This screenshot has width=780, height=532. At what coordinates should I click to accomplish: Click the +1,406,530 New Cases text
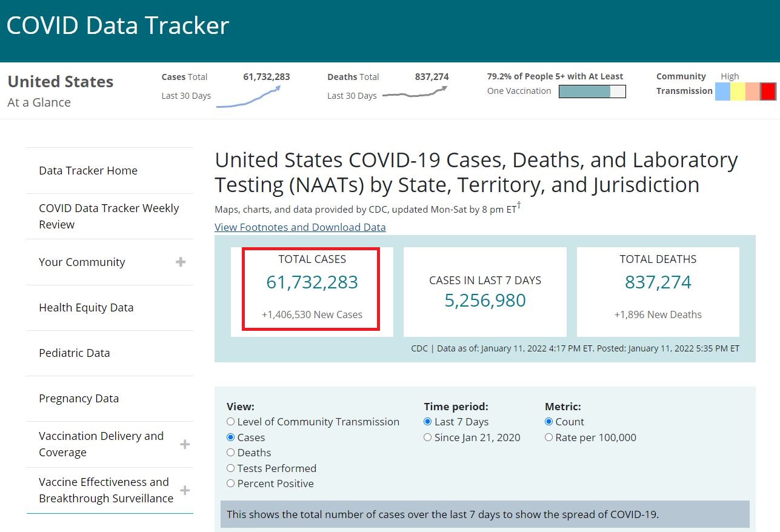312,315
